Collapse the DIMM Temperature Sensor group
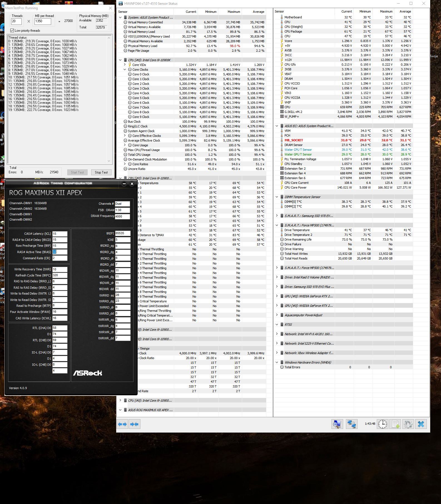 [277, 197]
